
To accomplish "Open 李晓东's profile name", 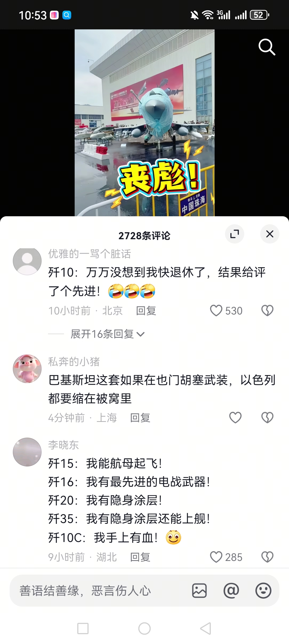I will point(63,445).
